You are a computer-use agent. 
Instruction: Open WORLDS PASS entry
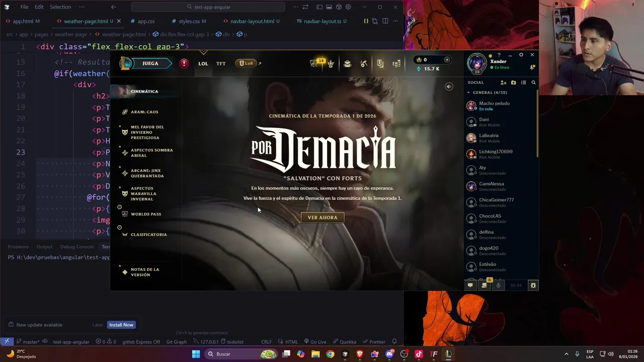[x=146, y=214]
